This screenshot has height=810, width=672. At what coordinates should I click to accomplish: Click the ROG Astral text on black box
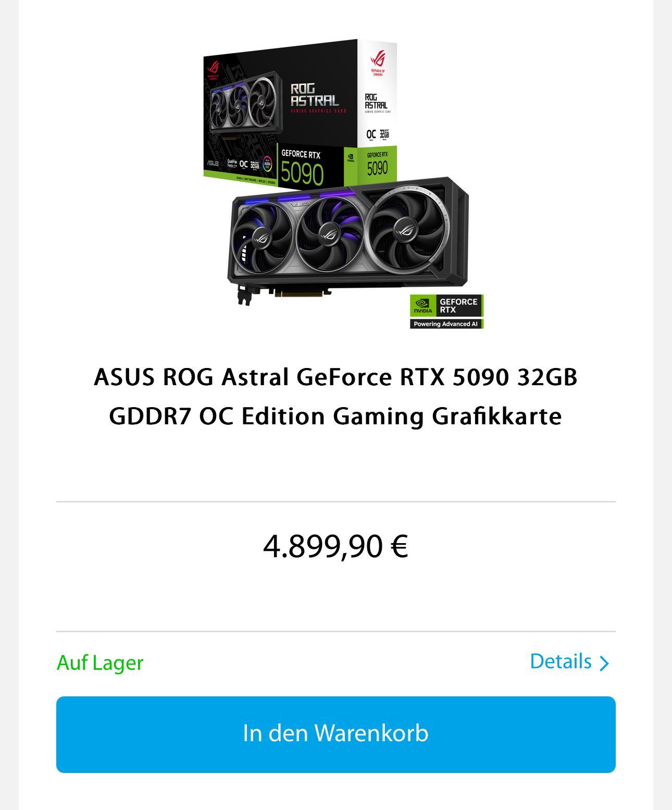click(x=314, y=95)
